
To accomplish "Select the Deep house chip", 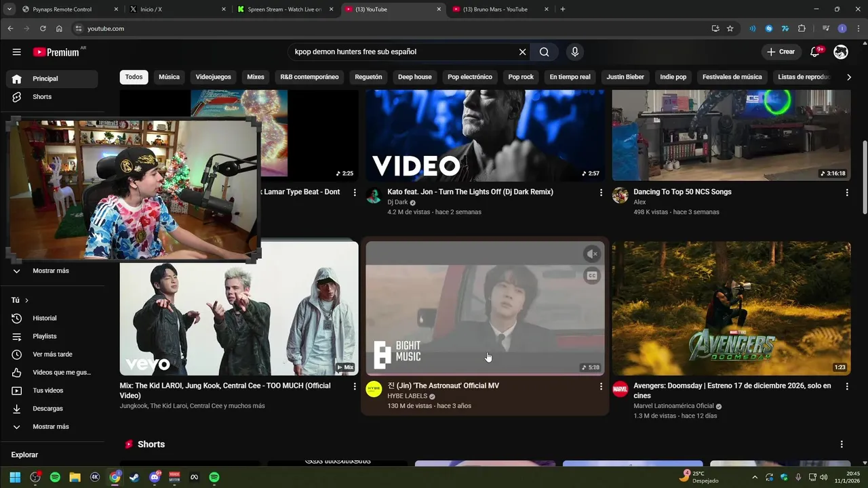I will tap(415, 77).
